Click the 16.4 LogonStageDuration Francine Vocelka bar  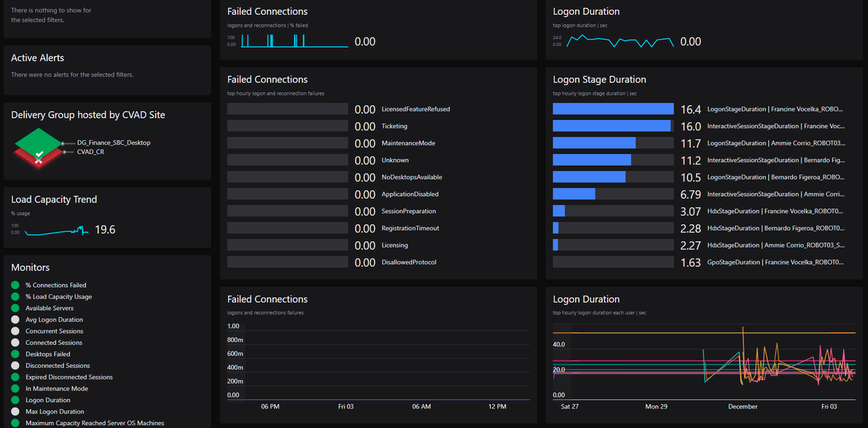[x=613, y=109]
